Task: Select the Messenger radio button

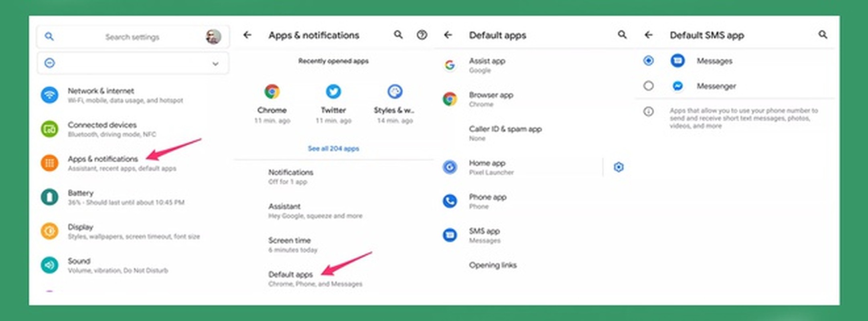Action: pos(648,85)
